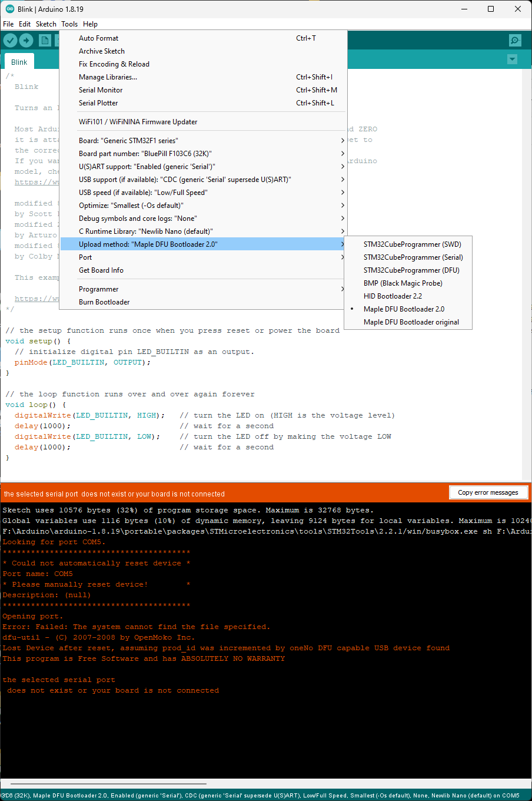Click the Upload arrow toolbar icon
532x801 pixels.
(26, 40)
